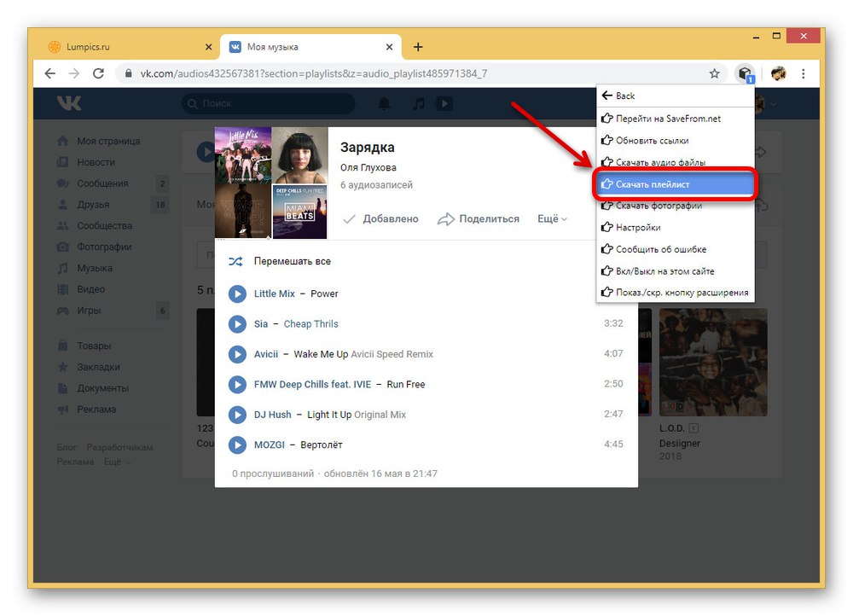Close the Lumpics.ru tab
The width and height of the screenshot is (853, 616).
pos(208,47)
